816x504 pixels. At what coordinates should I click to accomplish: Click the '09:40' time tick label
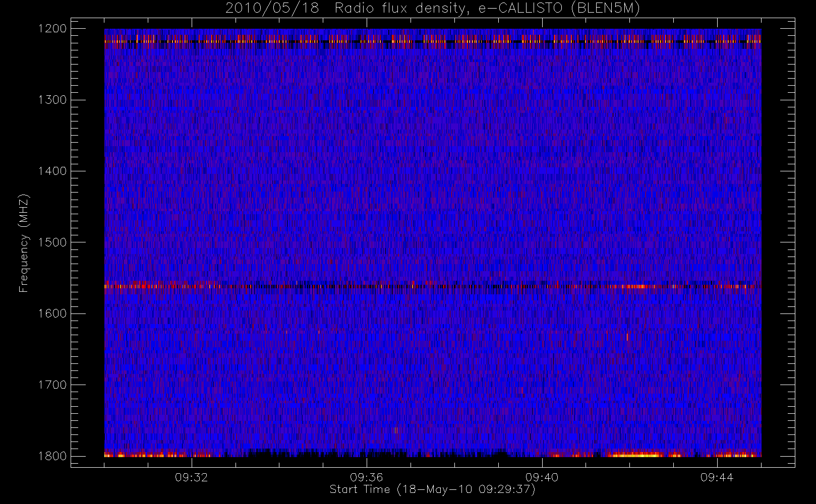(x=542, y=477)
